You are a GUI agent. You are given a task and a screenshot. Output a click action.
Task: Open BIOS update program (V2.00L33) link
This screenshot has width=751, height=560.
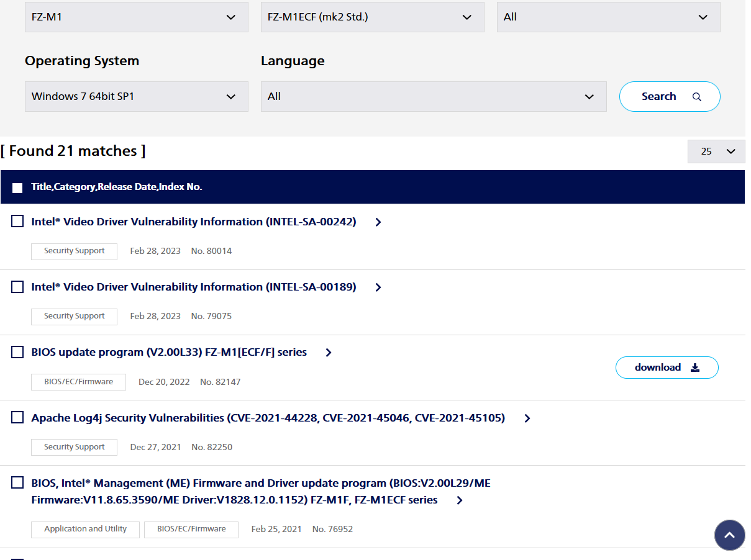tap(169, 352)
